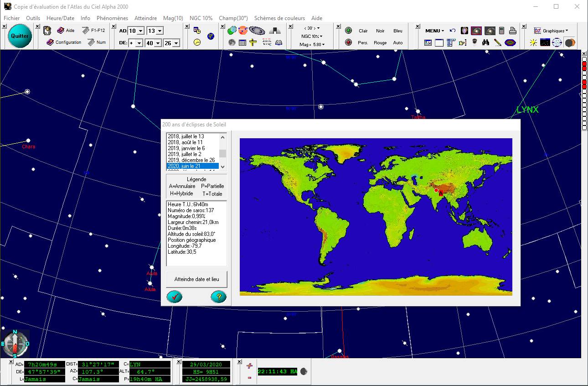
Task: Select the Noir color scheme
Action: coord(380,31)
